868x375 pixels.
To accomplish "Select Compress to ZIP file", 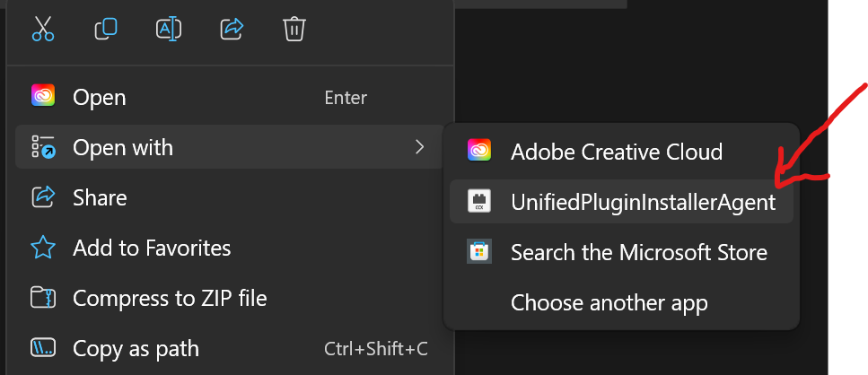I will tap(231, 298).
